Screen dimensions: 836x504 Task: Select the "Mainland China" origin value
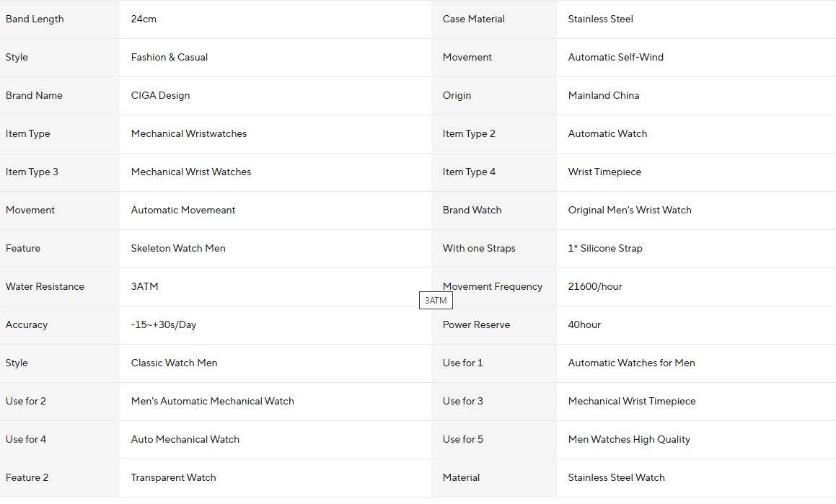pos(603,96)
